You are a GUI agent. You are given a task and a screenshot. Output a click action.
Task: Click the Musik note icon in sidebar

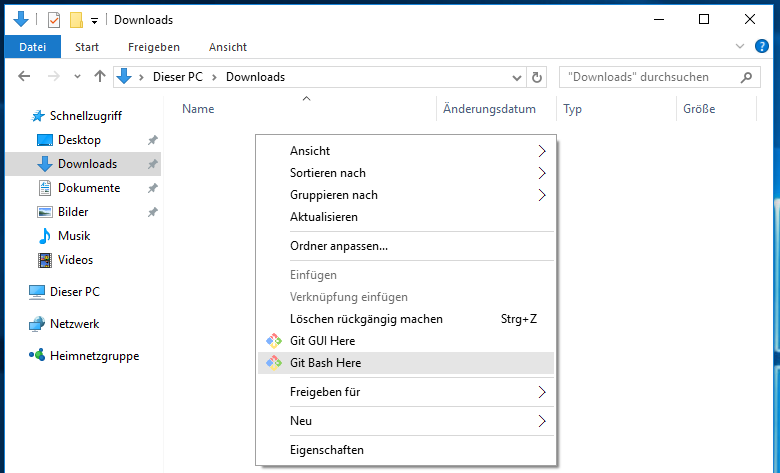click(45, 236)
